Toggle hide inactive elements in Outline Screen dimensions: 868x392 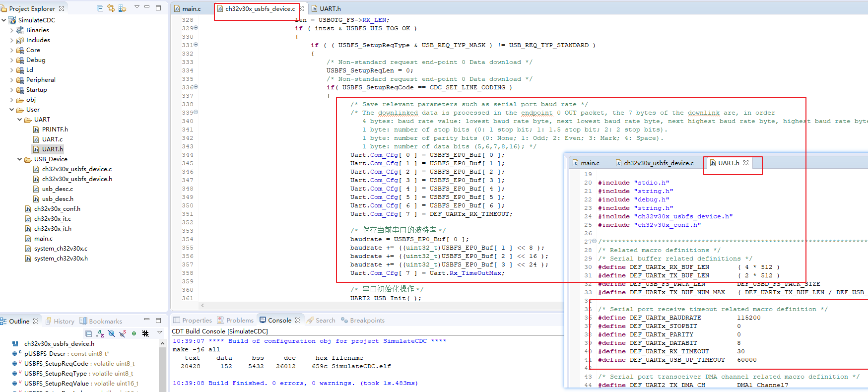pyautogui.click(x=145, y=333)
